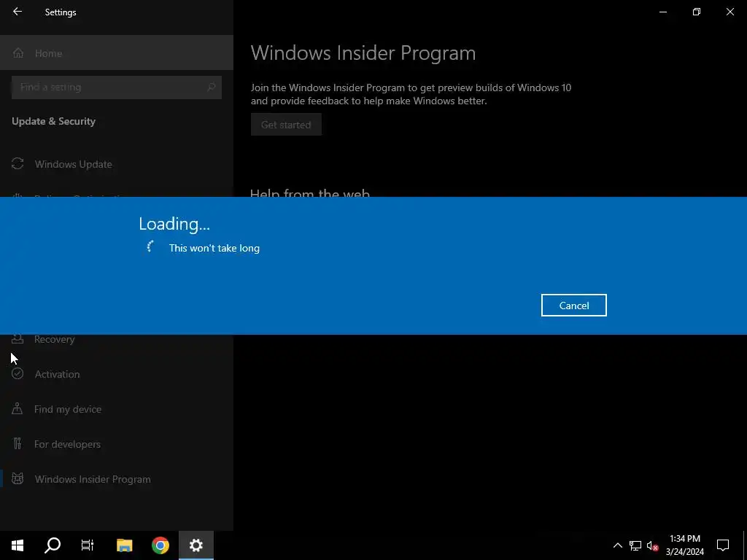
Task: Click the 'This won't take long' text
Action: (x=214, y=248)
